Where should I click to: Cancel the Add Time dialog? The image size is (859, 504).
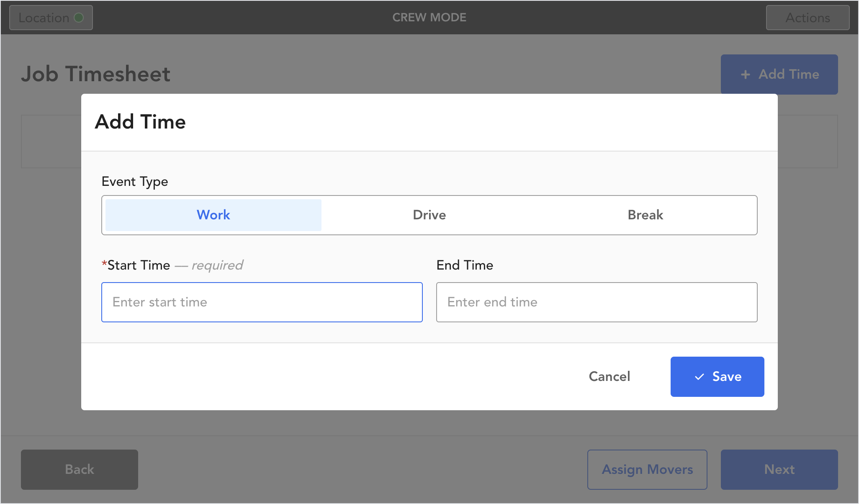(610, 377)
